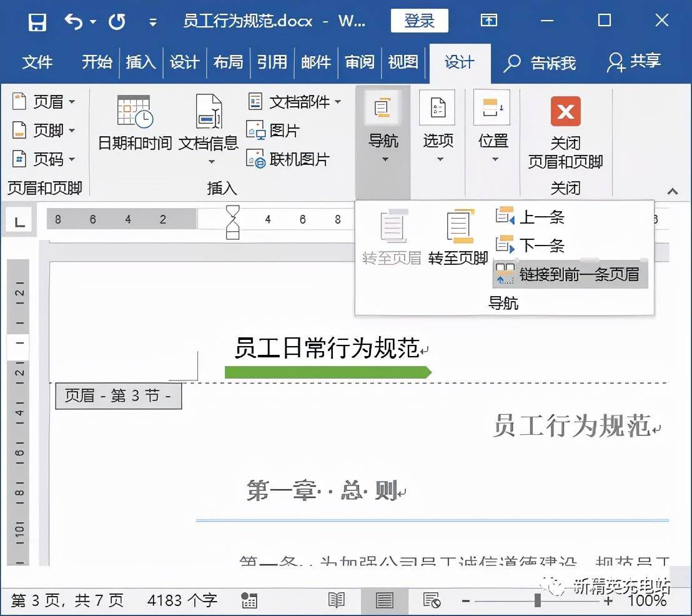
Task: Click the hourglass indent marker on ruler
Action: 232,222
